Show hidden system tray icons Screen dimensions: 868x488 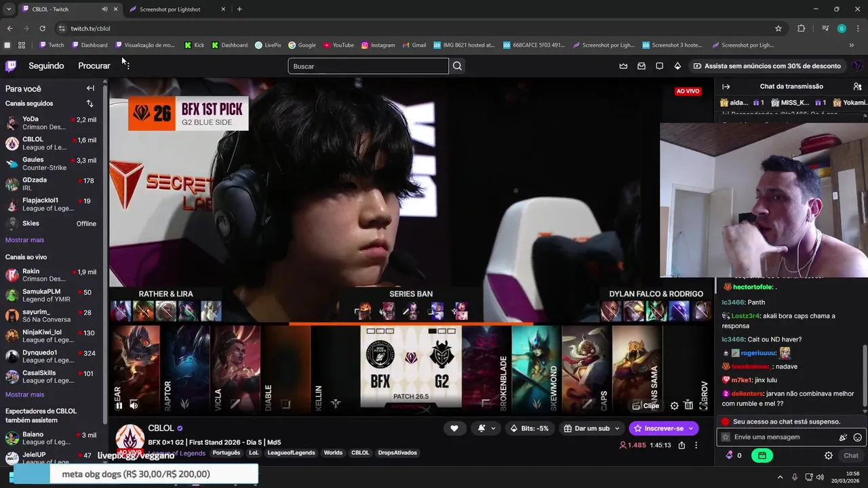coord(780,477)
